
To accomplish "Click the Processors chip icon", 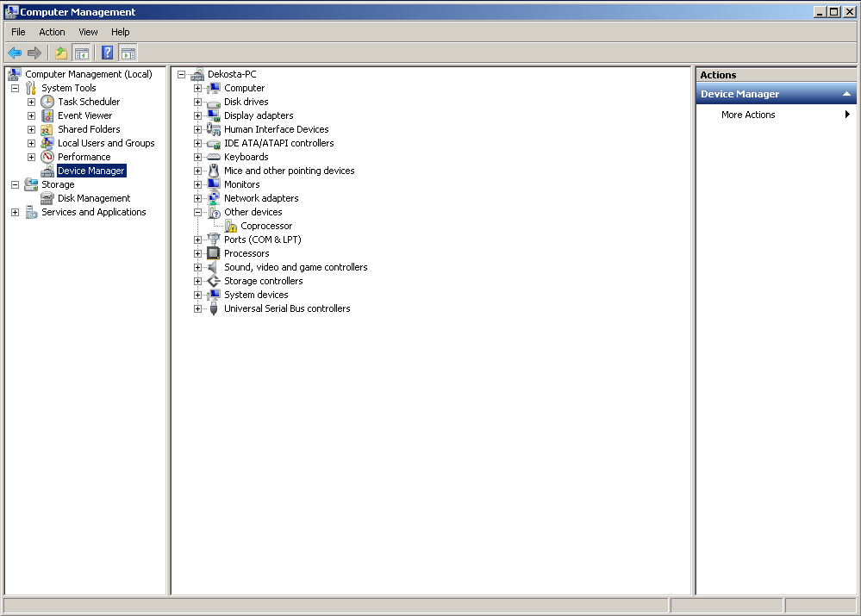I will pos(213,253).
